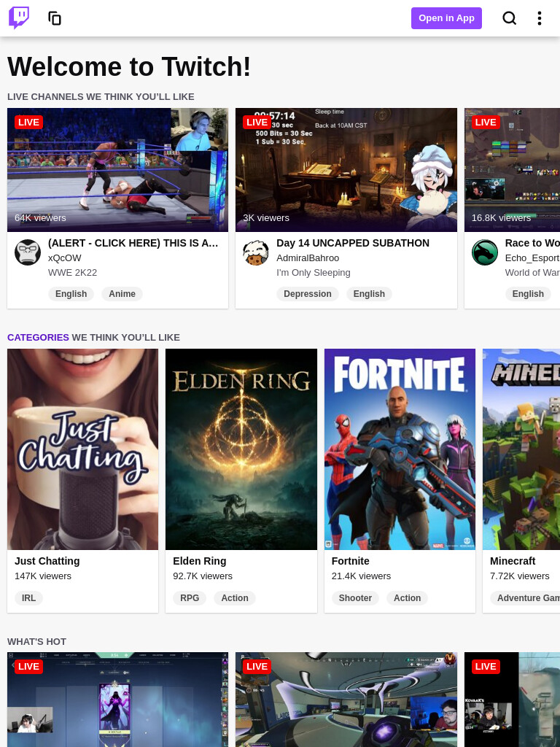This screenshot has height=747, width=560.
Task: Click 21.4K viewers text under Fortnite
Action: tap(361, 576)
